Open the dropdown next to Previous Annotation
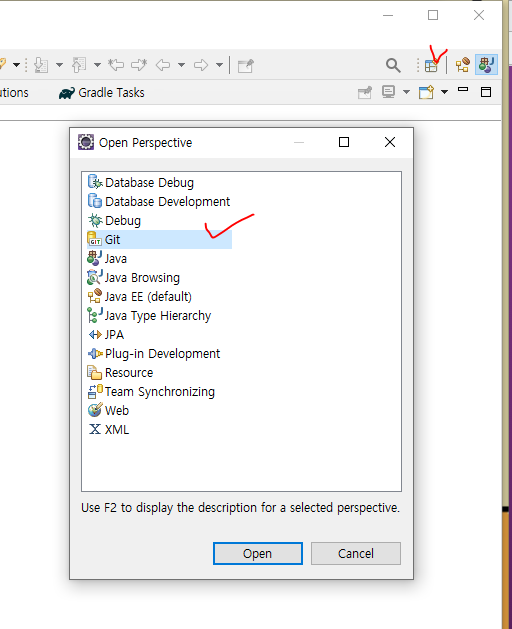Image resolution: width=512 pixels, height=629 pixels. tap(97, 65)
